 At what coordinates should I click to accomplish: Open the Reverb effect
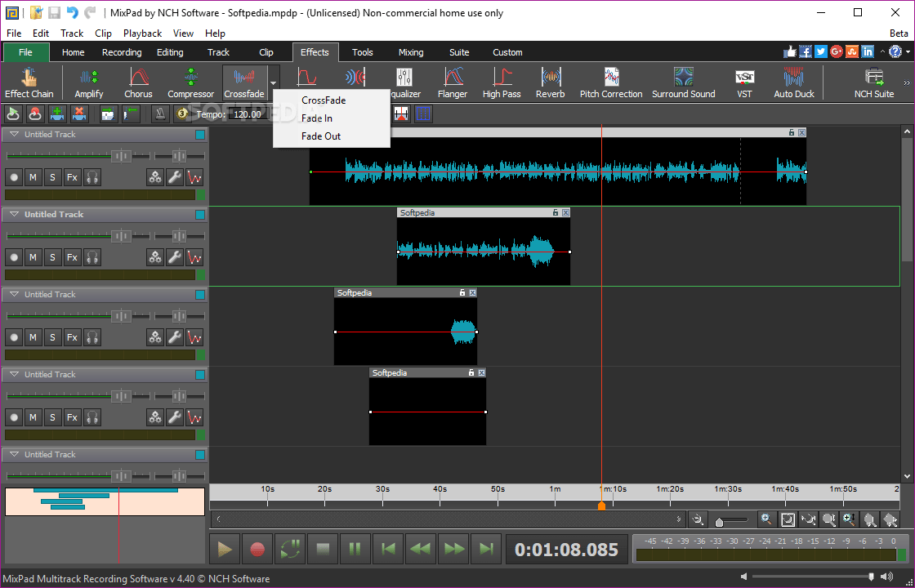[551, 82]
